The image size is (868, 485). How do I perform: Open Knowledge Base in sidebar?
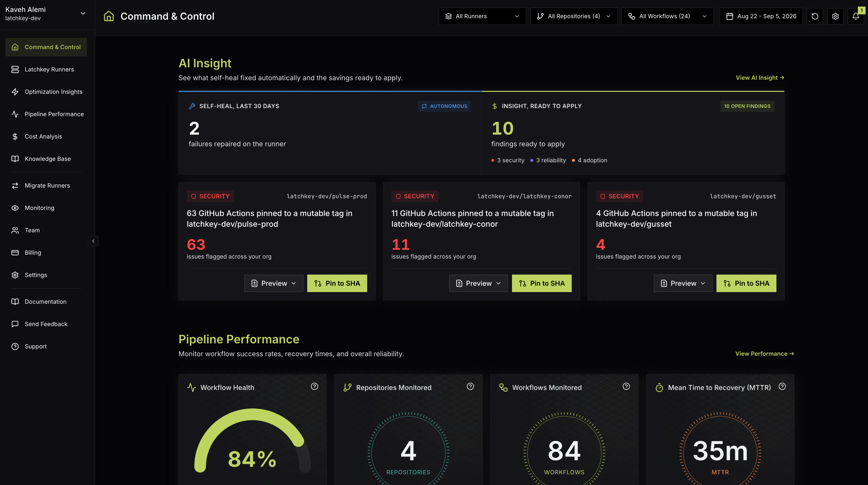click(x=46, y=159)
